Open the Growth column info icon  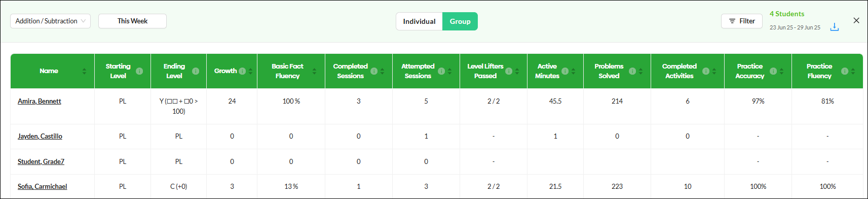tap(242, 71)
